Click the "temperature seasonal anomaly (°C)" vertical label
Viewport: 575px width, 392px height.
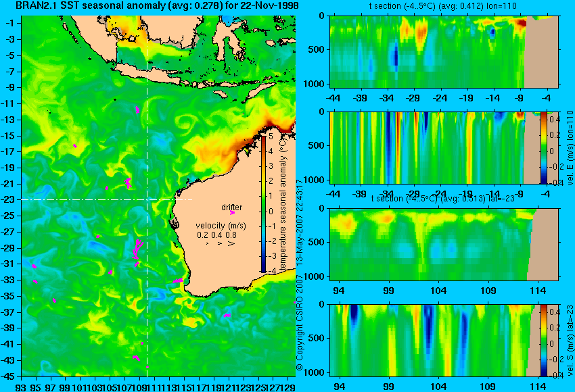(283, 203)
